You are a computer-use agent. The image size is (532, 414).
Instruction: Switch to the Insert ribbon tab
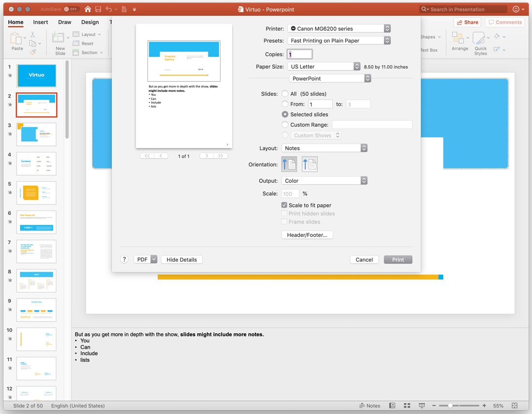[41, 22]
